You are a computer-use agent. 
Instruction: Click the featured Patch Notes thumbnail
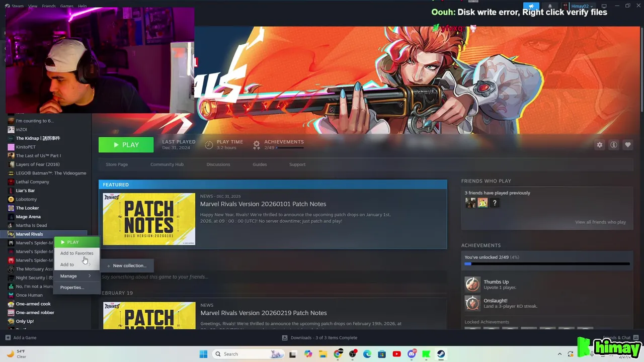tap(149, 219)
